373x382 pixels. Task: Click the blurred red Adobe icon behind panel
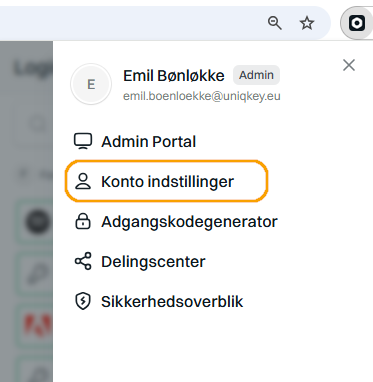tap(38, 324)
